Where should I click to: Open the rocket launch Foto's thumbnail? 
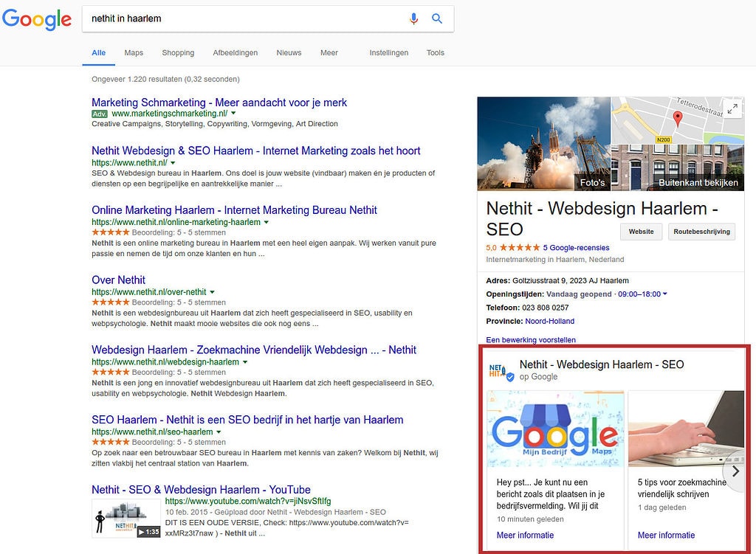[544, 144]
